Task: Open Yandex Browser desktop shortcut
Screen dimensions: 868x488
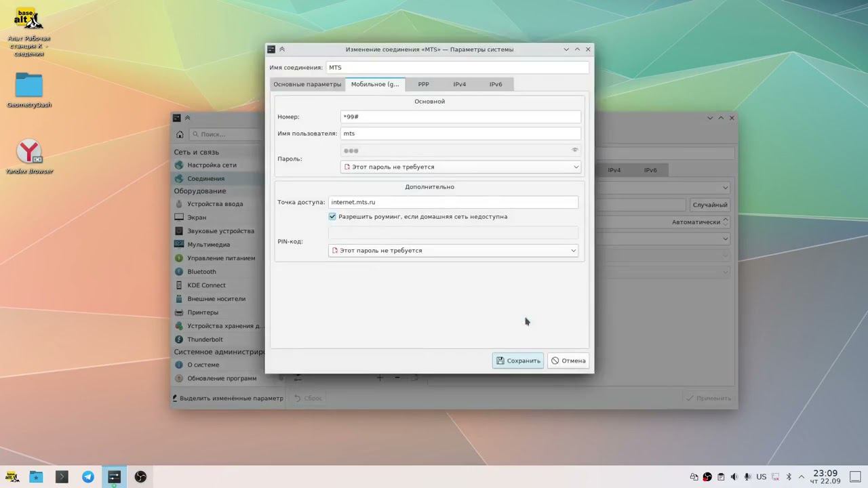Action: [29, 157]
